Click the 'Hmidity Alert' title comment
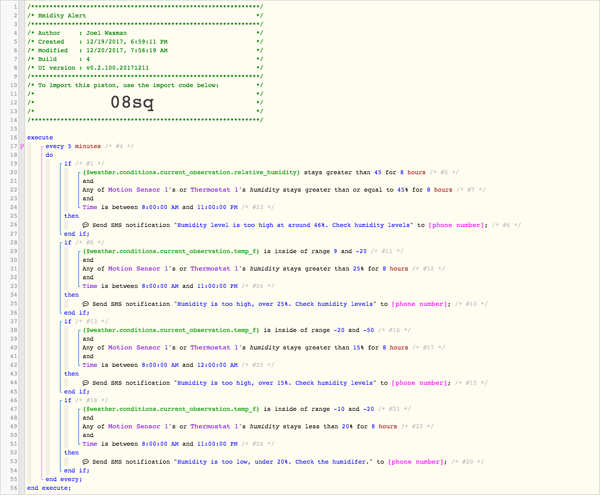The width and height of the screenshot is (604, 499). pos(62,15)
